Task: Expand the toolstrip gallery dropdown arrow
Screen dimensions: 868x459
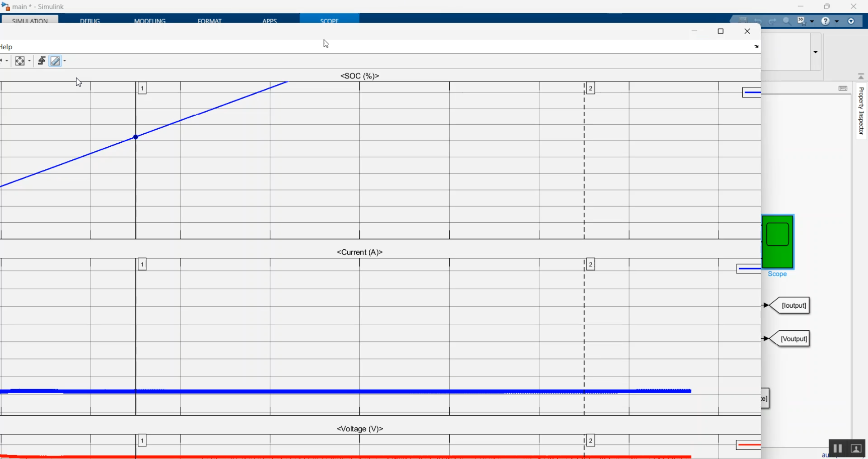Action: point(816,52)
